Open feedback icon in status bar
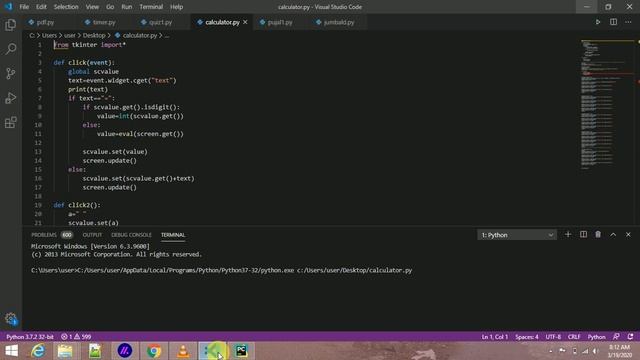Viewport: 640px width, 360px height. [x=616, y=337]
